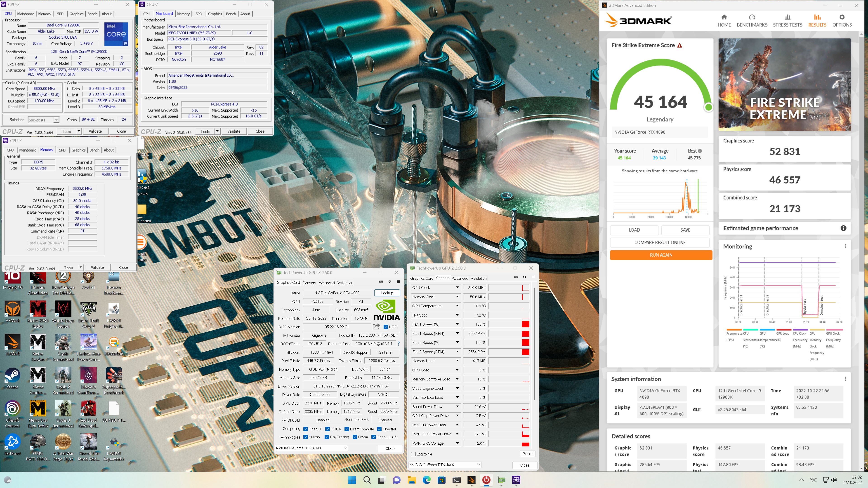
Task: Enable the Log to file checkbox
Action: click(413, 454)
